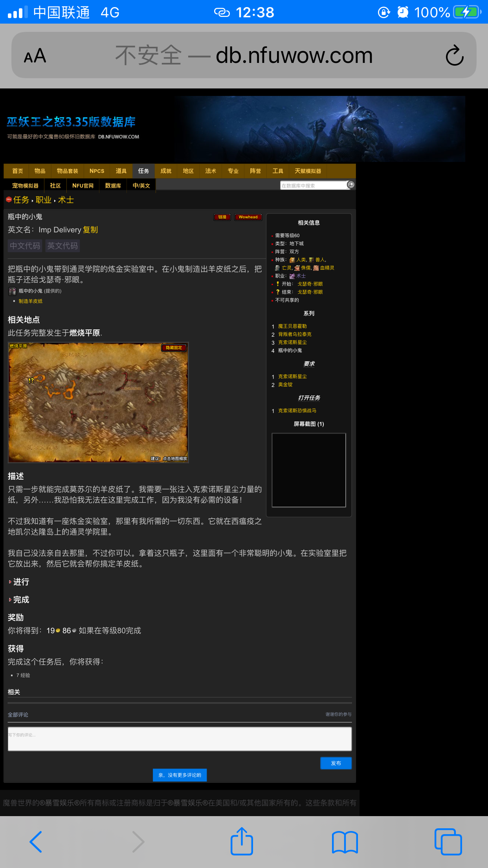Toggle the 隐藏固定 map pin button
Screen dimensions: 488x868
[174, 348]
